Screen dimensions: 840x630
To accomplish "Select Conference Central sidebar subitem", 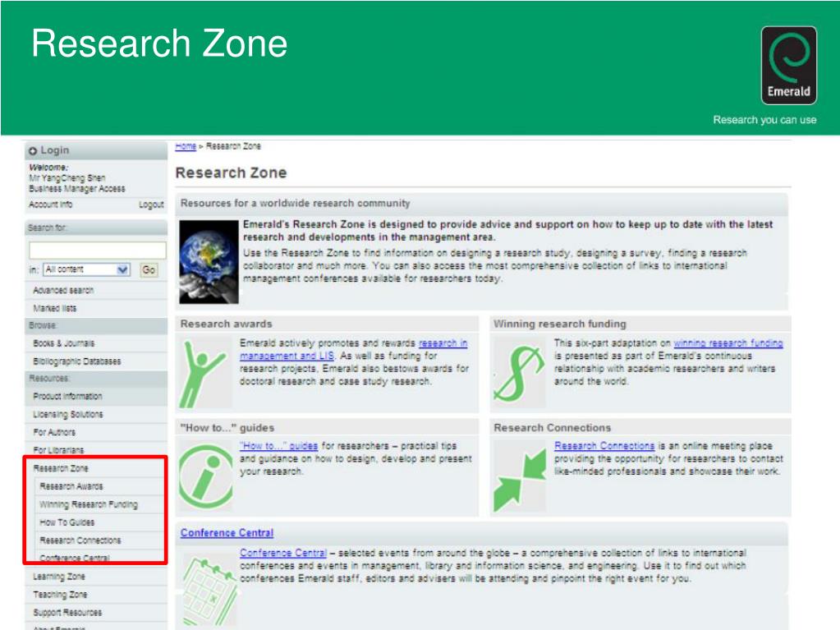I will [x=75, y=558].
